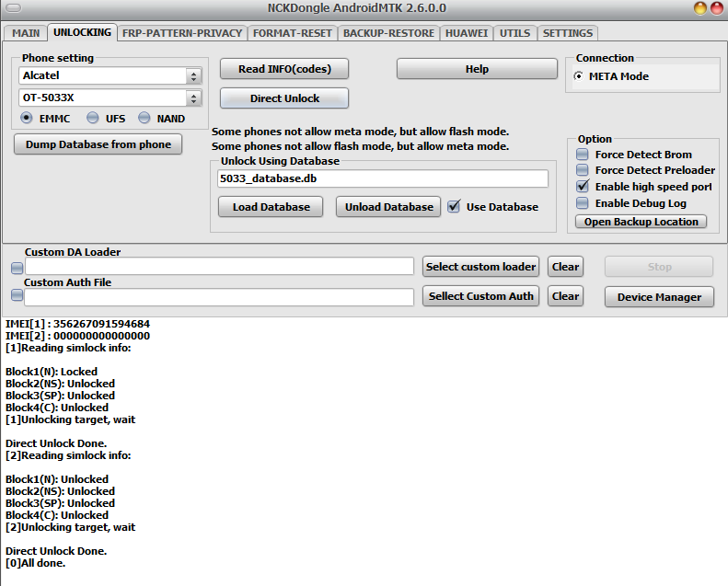The width and height of the screenshot is (728, 586).
Task: Switch to UTILS tab
Action: (514, 33)
